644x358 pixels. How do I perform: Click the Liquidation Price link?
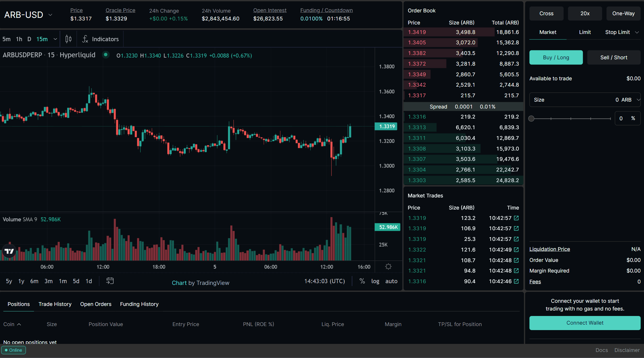[x=550, y=249]
